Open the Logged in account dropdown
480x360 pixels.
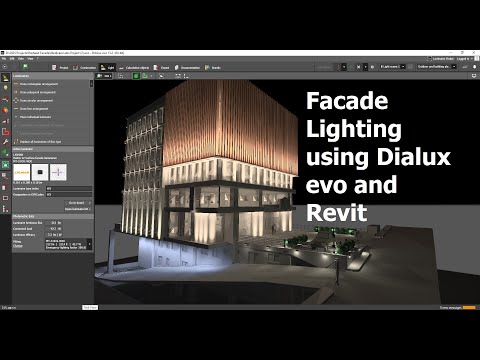coord(465,59)
